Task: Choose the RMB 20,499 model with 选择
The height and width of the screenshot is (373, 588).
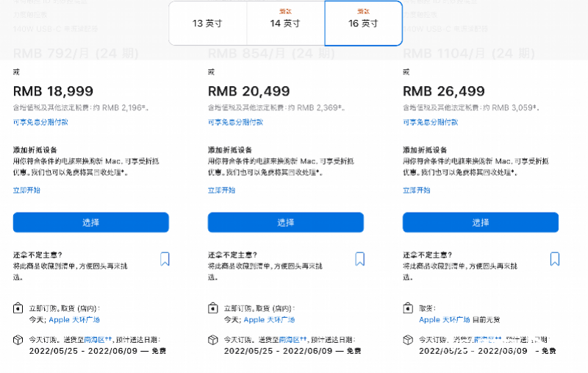Action: [x=285, y=222]
